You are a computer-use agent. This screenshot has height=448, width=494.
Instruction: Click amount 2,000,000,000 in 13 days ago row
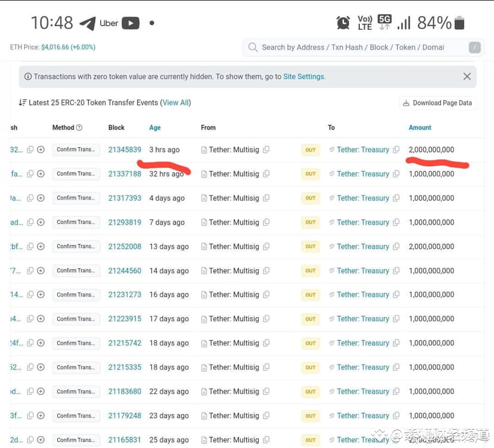pyautogui.click(x=431, y=247)
